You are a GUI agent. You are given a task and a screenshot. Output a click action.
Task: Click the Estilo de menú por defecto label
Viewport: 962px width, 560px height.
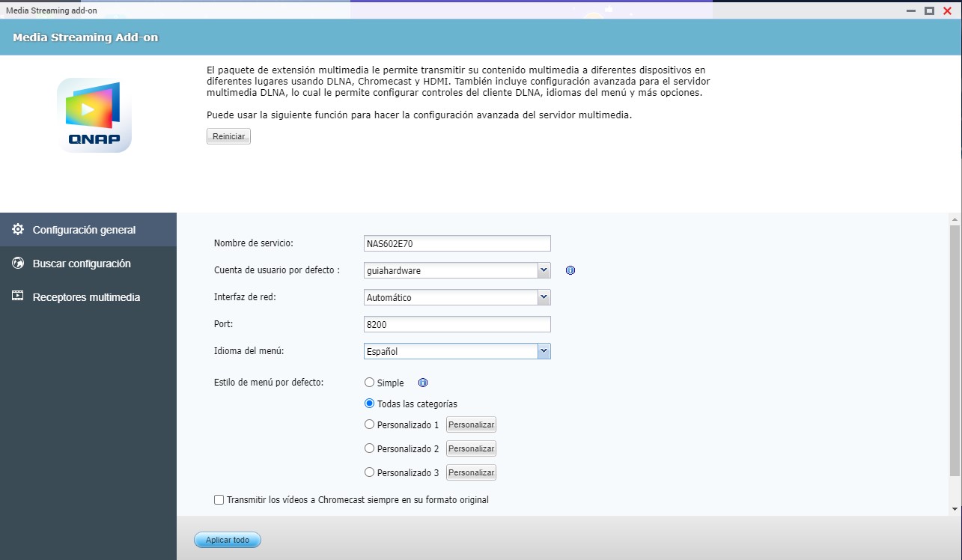pos(269,383)
